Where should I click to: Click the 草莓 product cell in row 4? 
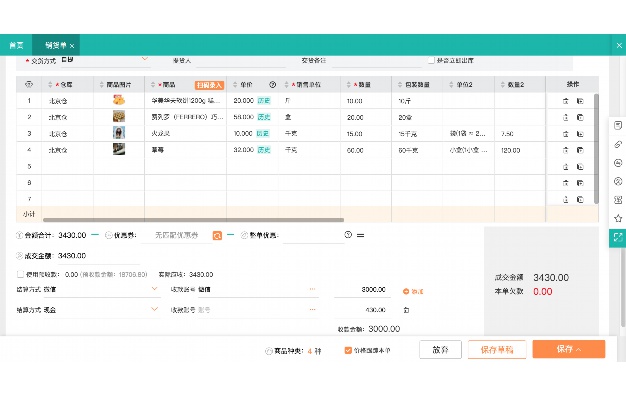(186, 150)
